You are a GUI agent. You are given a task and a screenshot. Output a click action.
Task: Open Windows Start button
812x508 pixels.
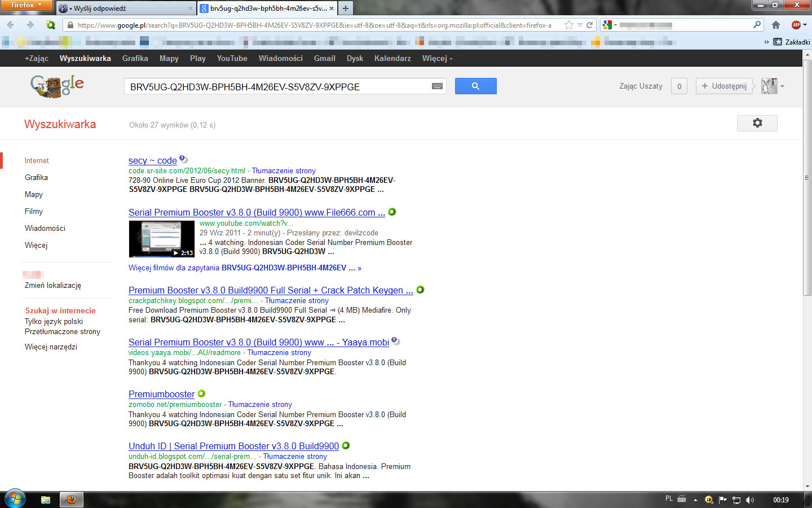coord(15,500)
